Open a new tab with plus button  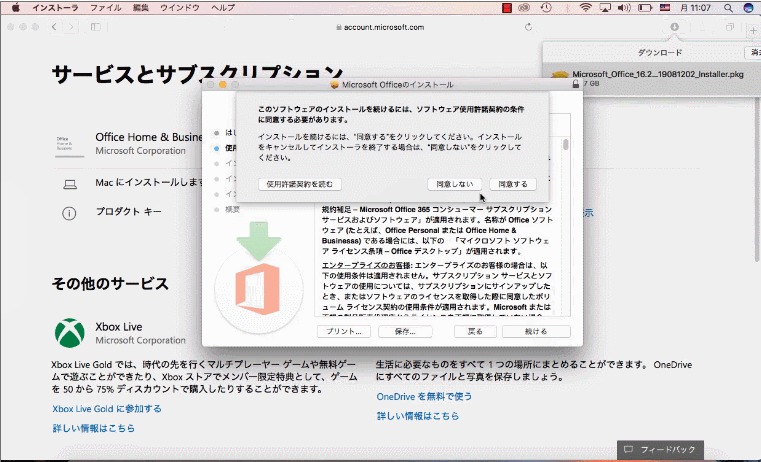pyautogui.click(x=753, y=30)
